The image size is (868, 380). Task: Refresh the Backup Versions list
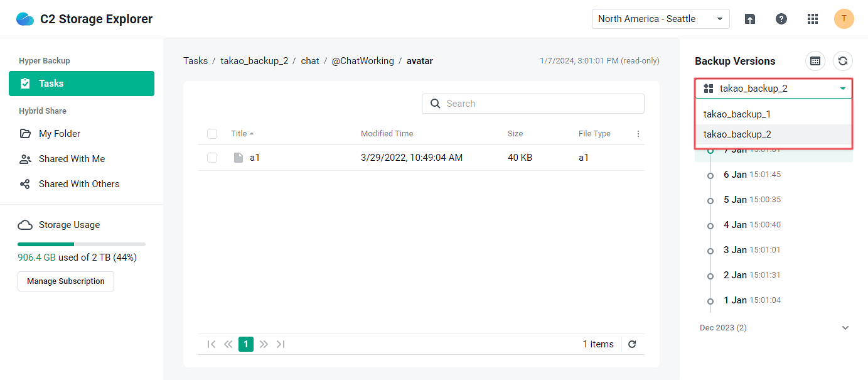point(842,61)
